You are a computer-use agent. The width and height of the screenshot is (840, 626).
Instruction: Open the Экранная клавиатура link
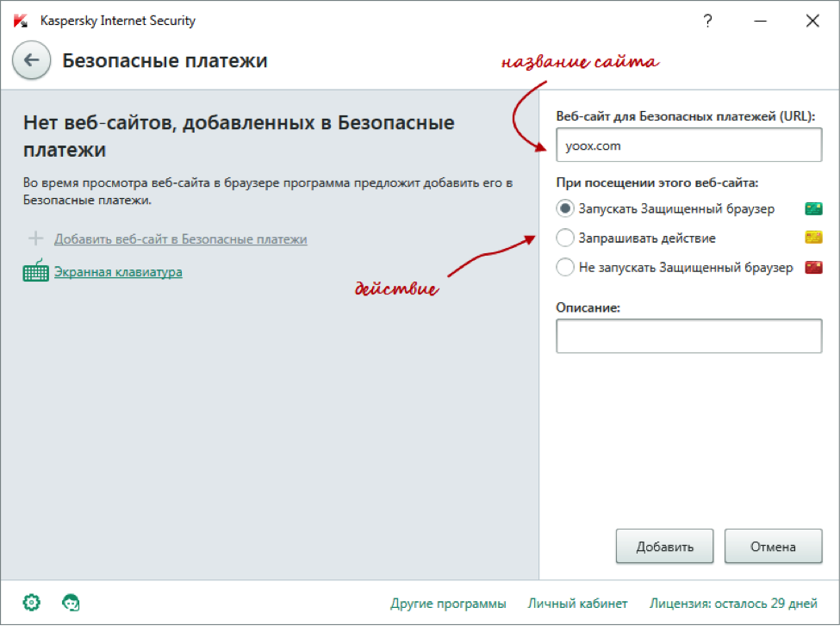[x=118, y=271]
